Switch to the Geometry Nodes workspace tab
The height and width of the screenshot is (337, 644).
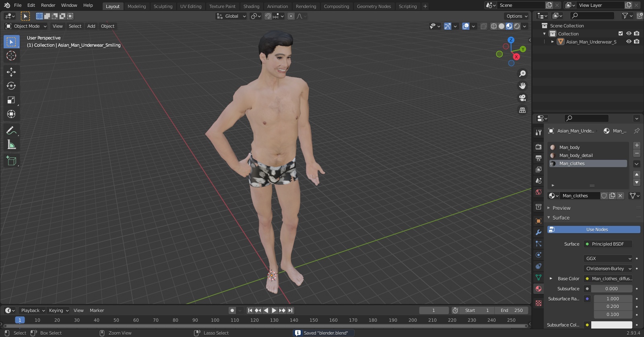click(374, 6)
